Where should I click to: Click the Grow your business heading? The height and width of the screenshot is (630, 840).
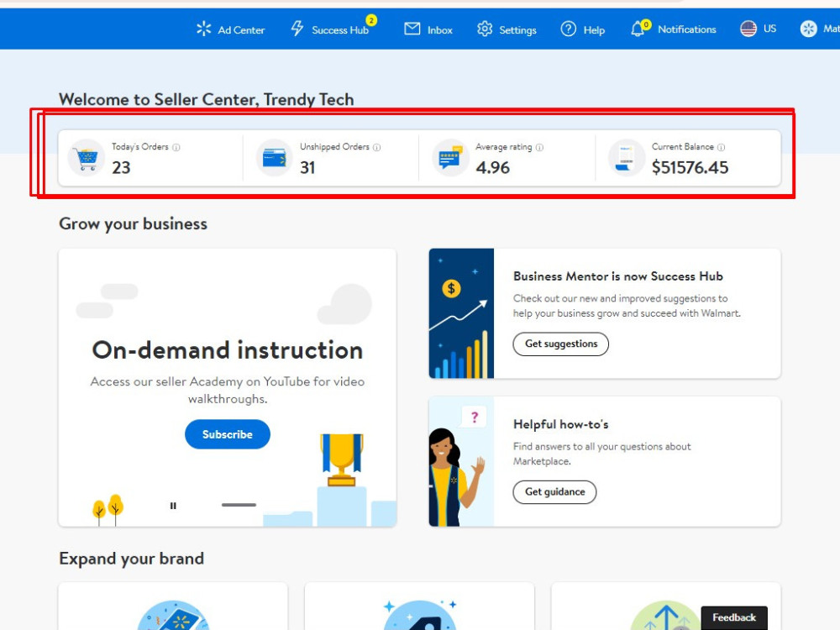click(x=133, y=224)
